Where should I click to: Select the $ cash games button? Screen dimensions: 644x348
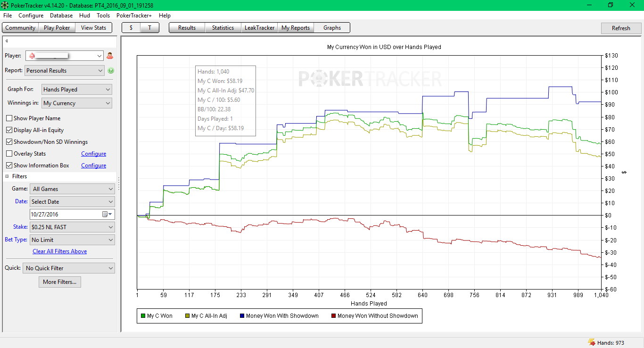(x=131, y=28)
